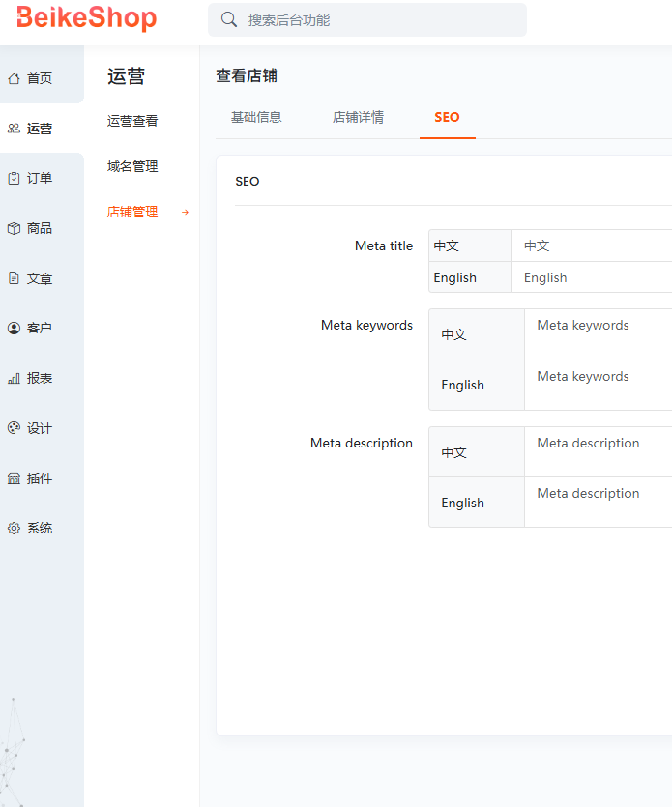Viewport: 672px width, 807px height.
Task: Click the customers person icon
Action: coord(14,329)
